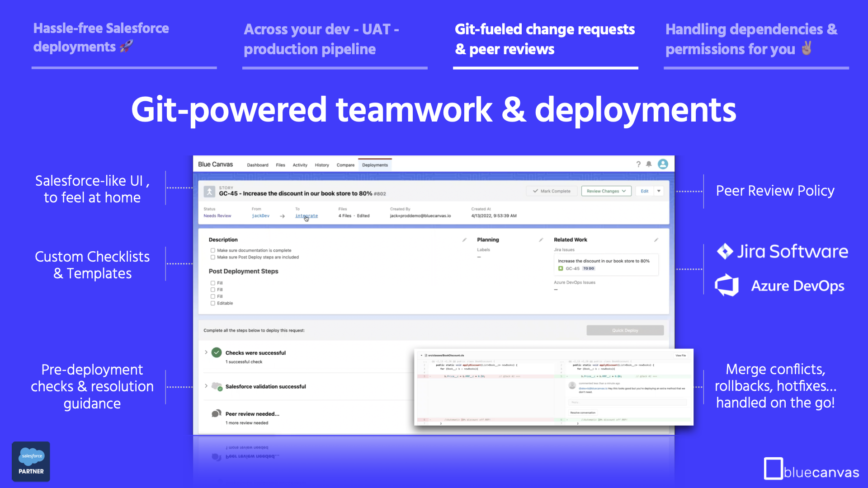Click the Azure DevOps logo
868x488 pixels.
pyautogui.click(x=779, y=285)
